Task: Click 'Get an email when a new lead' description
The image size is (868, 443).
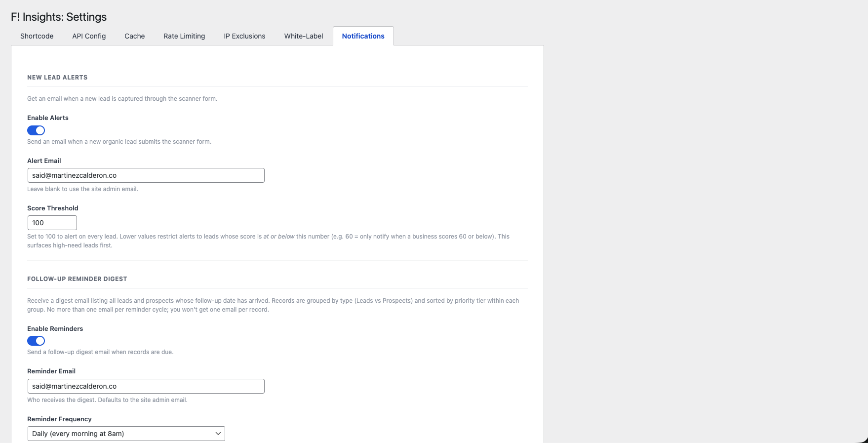Action: [x=122, y=99]
